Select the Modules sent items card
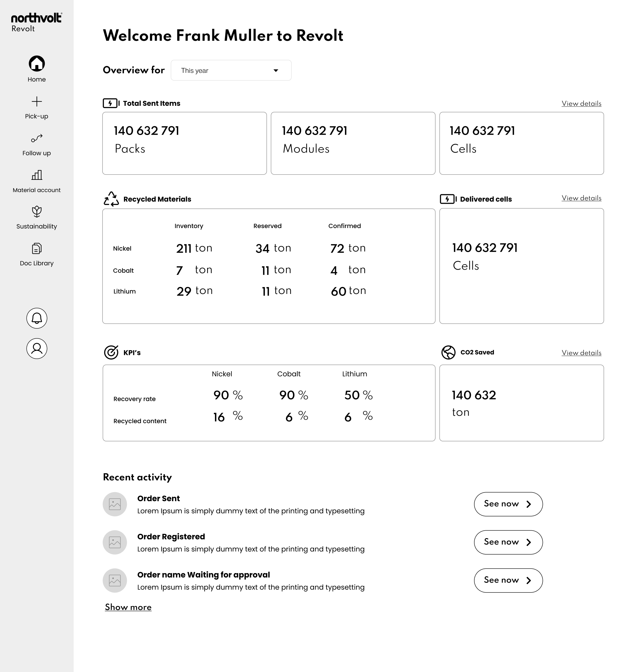The image size is (624, 672). [353, 143]
